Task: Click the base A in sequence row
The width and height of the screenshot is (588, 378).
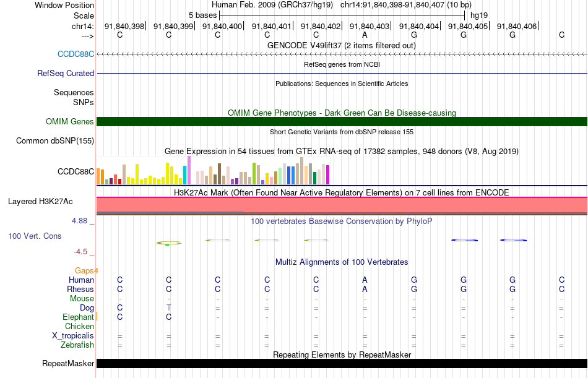Action: (365, 35)
